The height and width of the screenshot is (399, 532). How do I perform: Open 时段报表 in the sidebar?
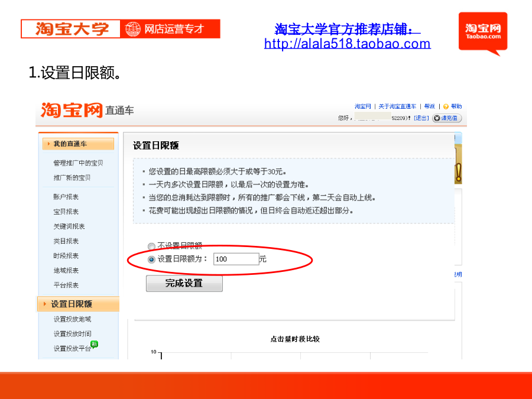[66, 256]
